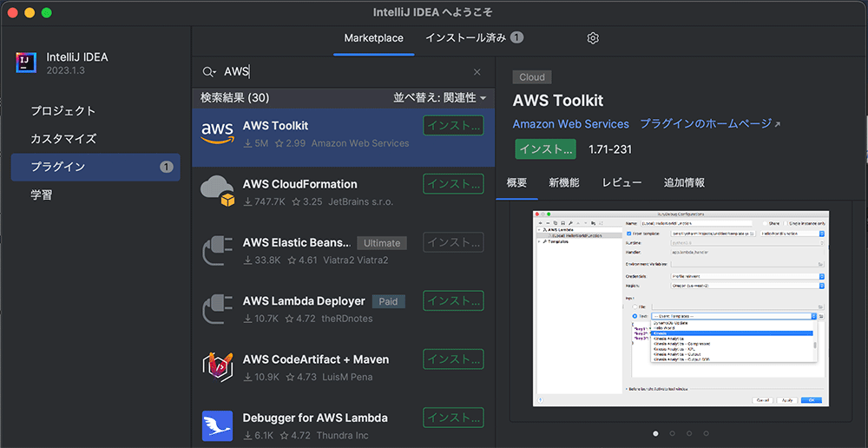Click the Paid badge on Lambda Deployer
The image size is (868, 448).
point(388,301)
